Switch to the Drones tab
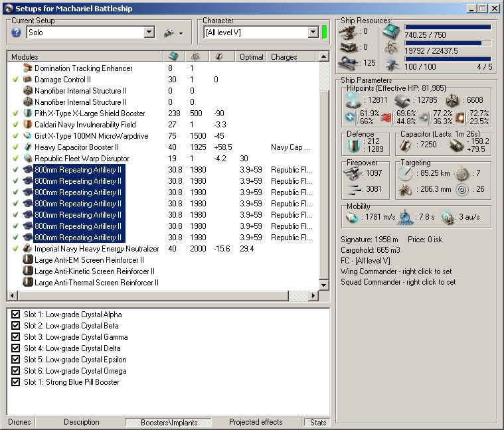Viewport: 504px width, 430px height. click(19, 422)
